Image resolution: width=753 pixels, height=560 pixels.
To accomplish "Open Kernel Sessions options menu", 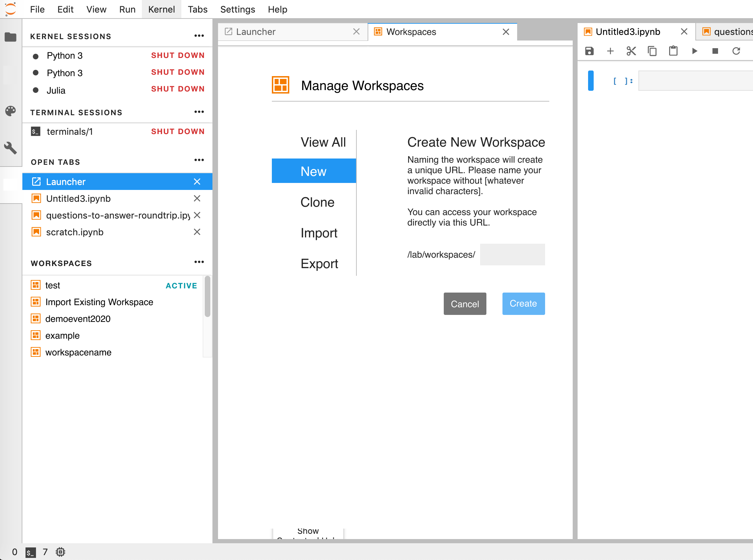I will [x=199, y=35].
